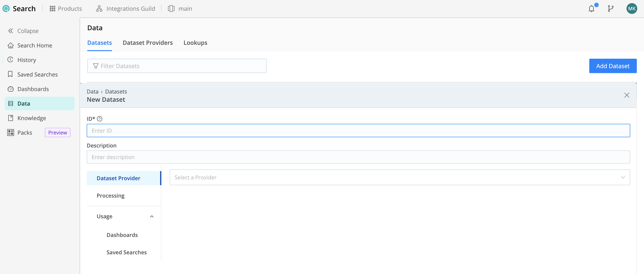Click the Preview badge next to Packs
The width and height of the screenshot is (644, 274).
click(57, 132)
